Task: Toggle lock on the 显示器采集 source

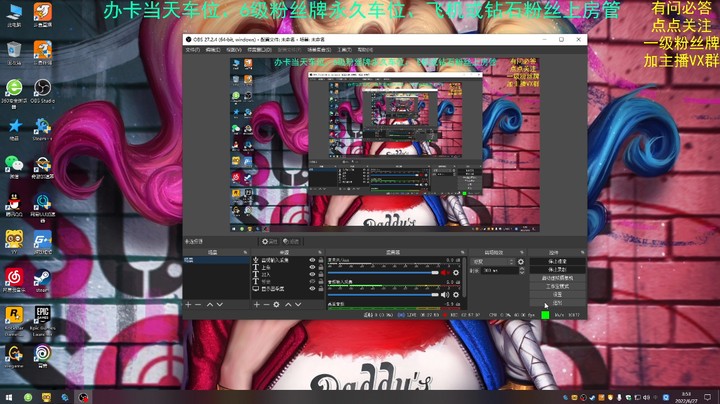Action: coord(321,289)
